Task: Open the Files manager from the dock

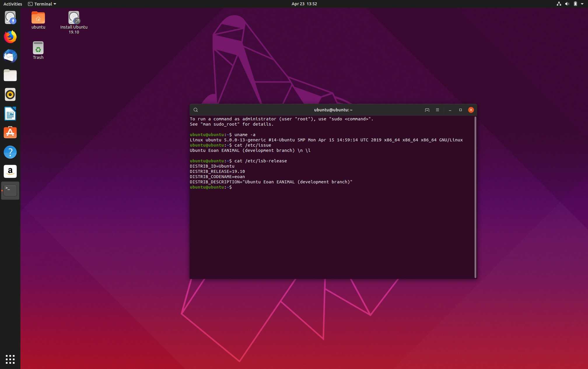Action: click(x=10, y=75)
